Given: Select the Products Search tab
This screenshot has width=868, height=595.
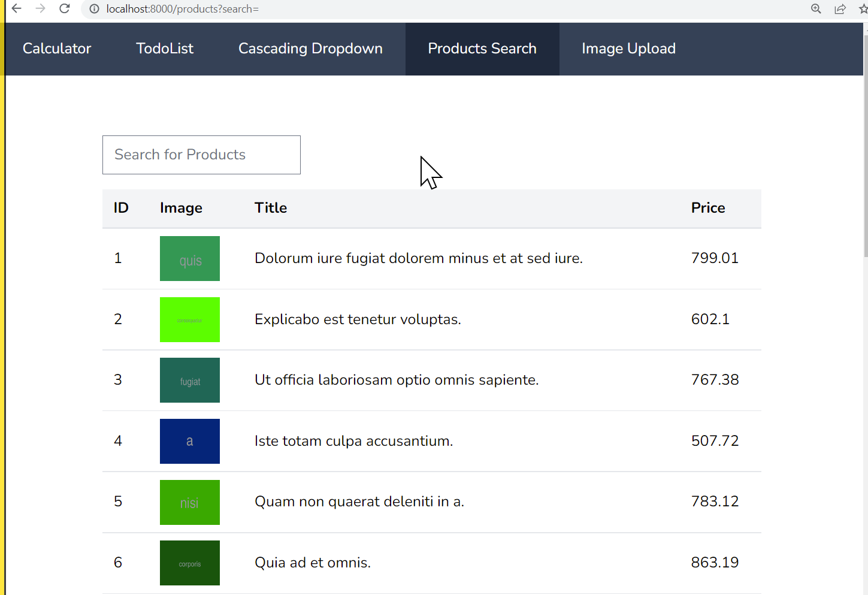Looking at the screenshot, I should point(482,49).
